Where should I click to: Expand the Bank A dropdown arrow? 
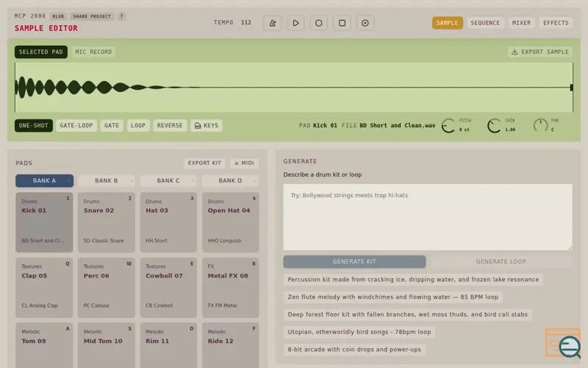point(69,181)
